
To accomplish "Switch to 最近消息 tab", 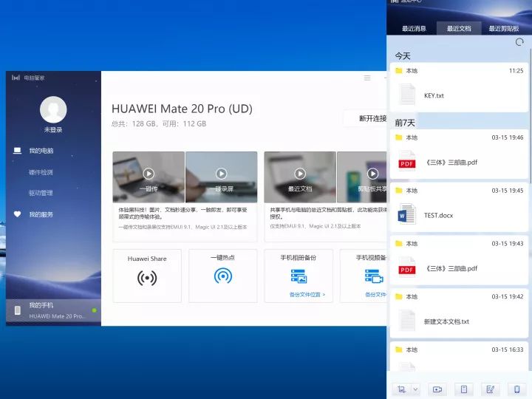I will click(414, 29).
